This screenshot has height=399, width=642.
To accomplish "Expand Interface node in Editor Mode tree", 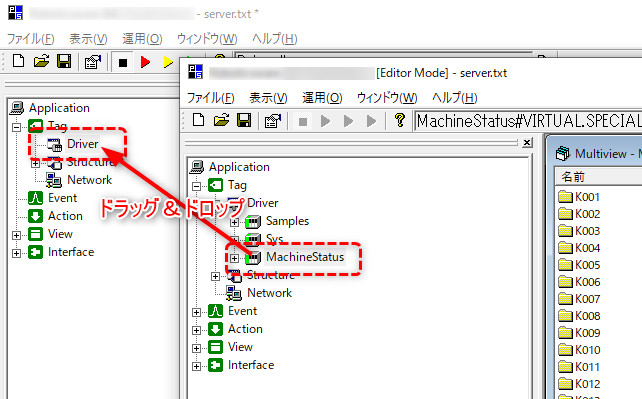I will point(197,366).
